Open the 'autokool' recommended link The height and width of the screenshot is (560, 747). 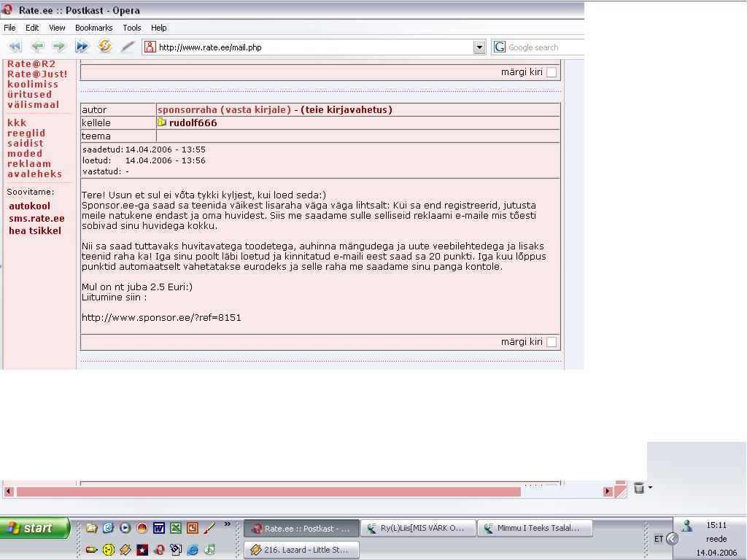[29, 206]
